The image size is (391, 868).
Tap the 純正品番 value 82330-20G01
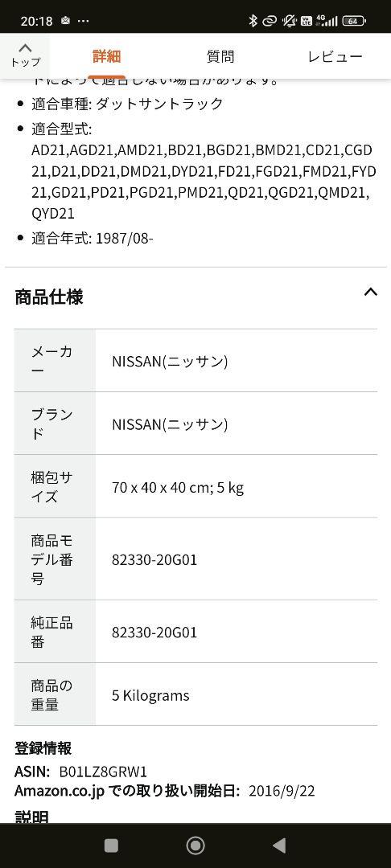(154, 633)
